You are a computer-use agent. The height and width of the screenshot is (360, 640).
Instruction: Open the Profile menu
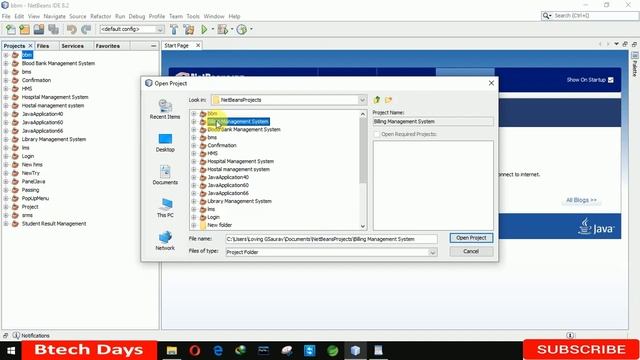(157, 16)
